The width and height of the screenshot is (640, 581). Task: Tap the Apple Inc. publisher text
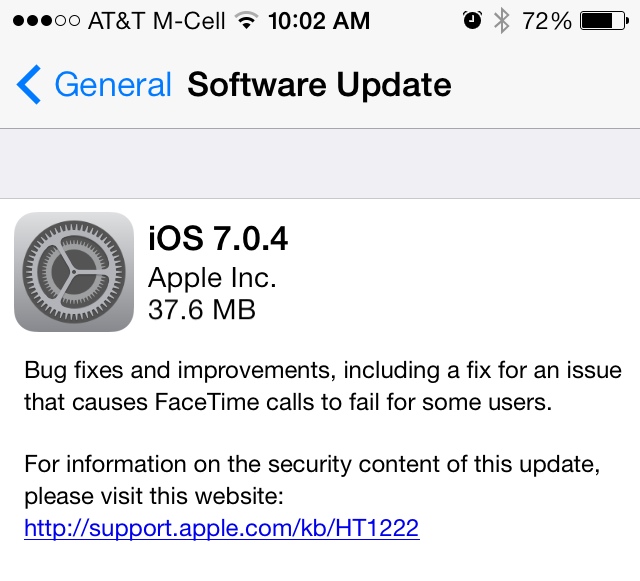[212, 278]
